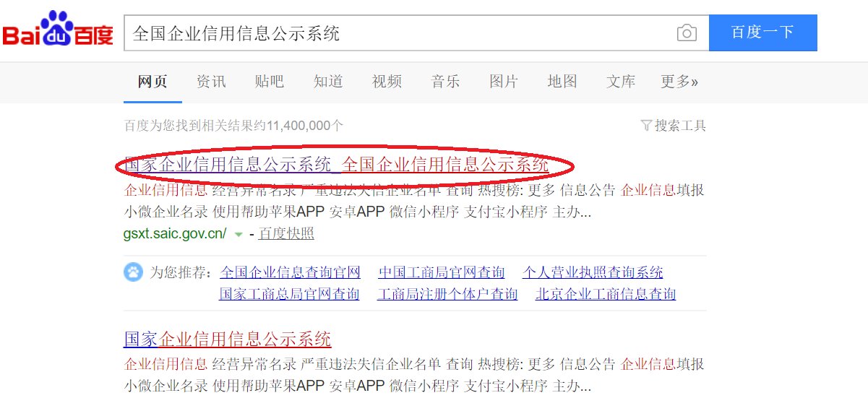The height and width of the screenshot is (398, 868).
Task: Open the 地图 tab
Action: tap(562, 82)
